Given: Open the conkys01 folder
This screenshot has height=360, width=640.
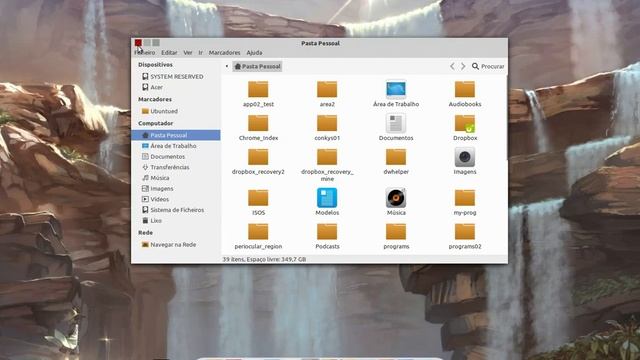Looking at the screenshot, I should 327,123.
